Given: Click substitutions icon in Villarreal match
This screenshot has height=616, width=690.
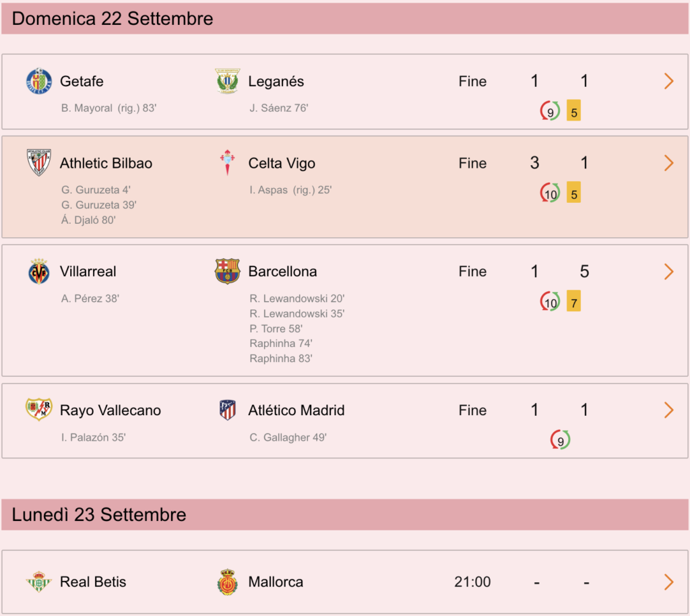Looking at the screenshot, I should [550, 301].
